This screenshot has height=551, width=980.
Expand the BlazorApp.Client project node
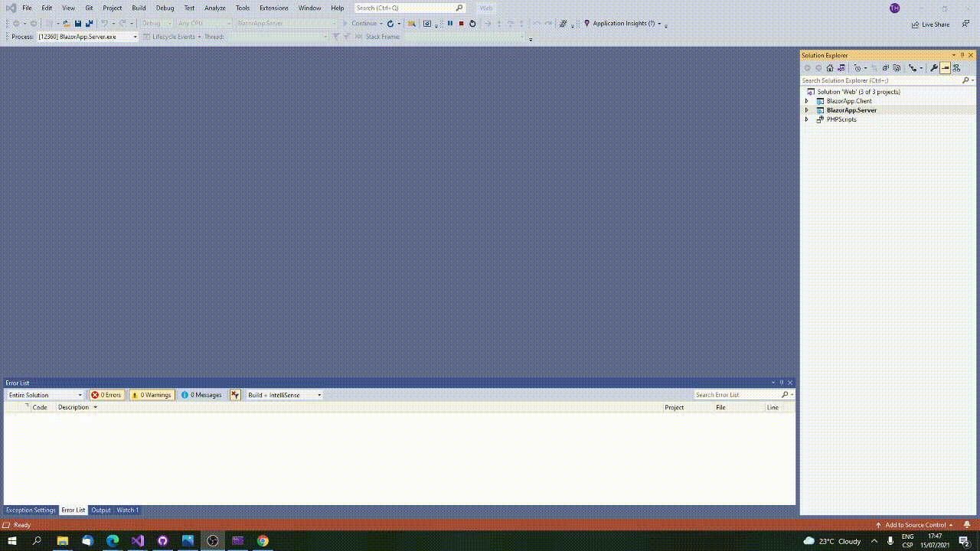(806, 101)
